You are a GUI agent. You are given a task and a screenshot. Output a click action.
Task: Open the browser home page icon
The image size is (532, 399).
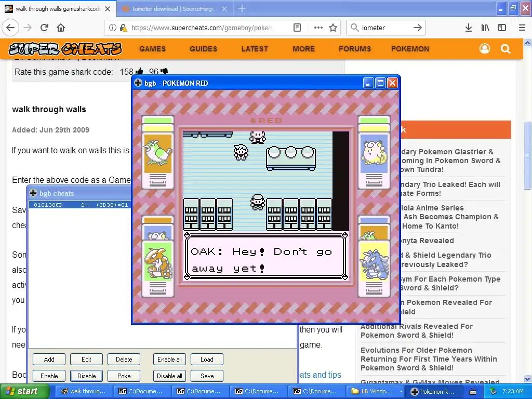(x=61, y=28)
